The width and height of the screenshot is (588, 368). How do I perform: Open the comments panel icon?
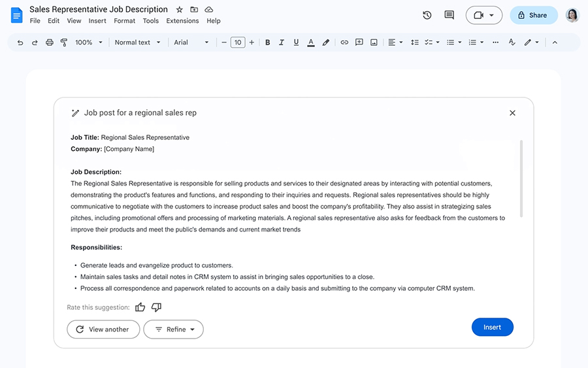pyautogui.click(x=449, y=15)
